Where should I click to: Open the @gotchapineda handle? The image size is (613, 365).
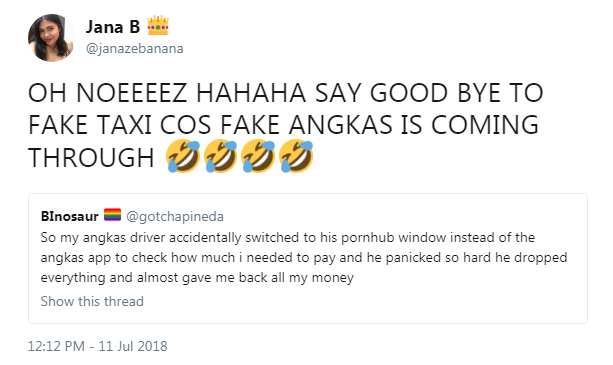click(x=175, y=216)
